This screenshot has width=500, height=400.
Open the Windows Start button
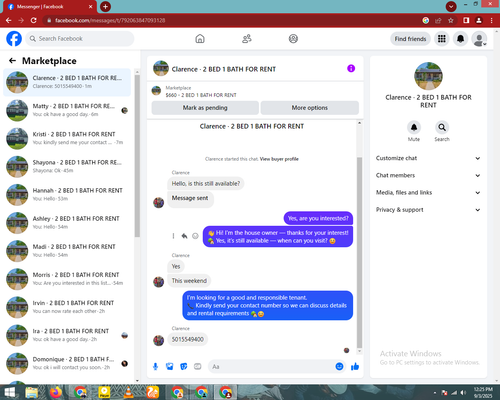tap(9, 392)
